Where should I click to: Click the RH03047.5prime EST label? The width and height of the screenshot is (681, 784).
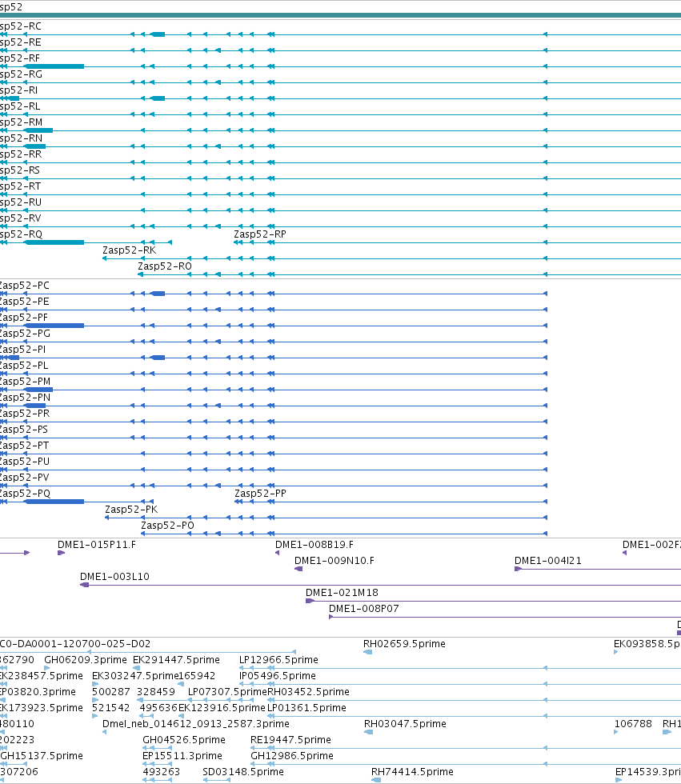pyautogui.click(x=405, y=723)
